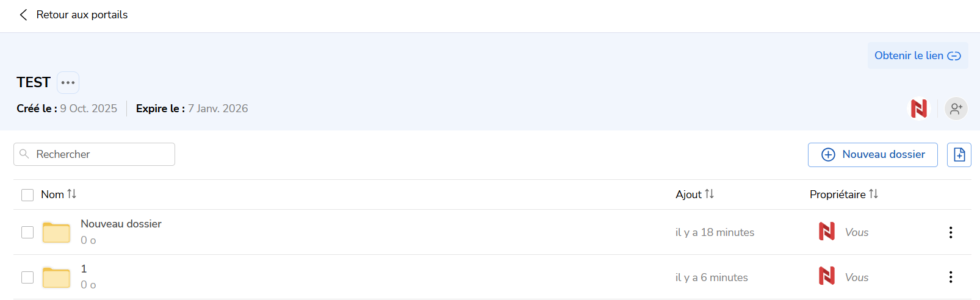The height and width of the screenshot is (300, 980).
Task: Select the checkbox for folder 1
Action: (27, 277)
